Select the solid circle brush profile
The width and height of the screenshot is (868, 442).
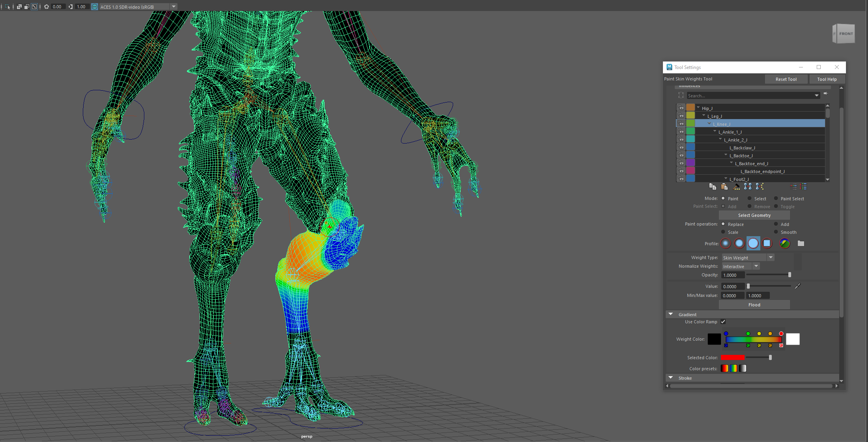click(753, 243)
